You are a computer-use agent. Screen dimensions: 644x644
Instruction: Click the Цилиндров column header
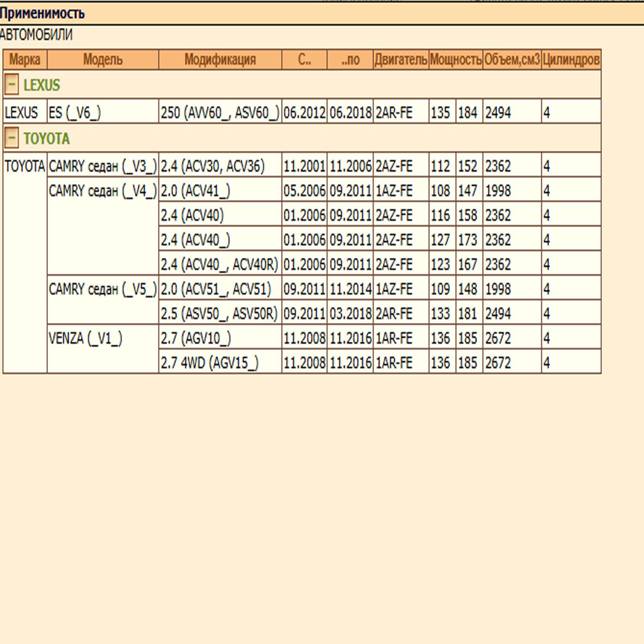(571, 60)
